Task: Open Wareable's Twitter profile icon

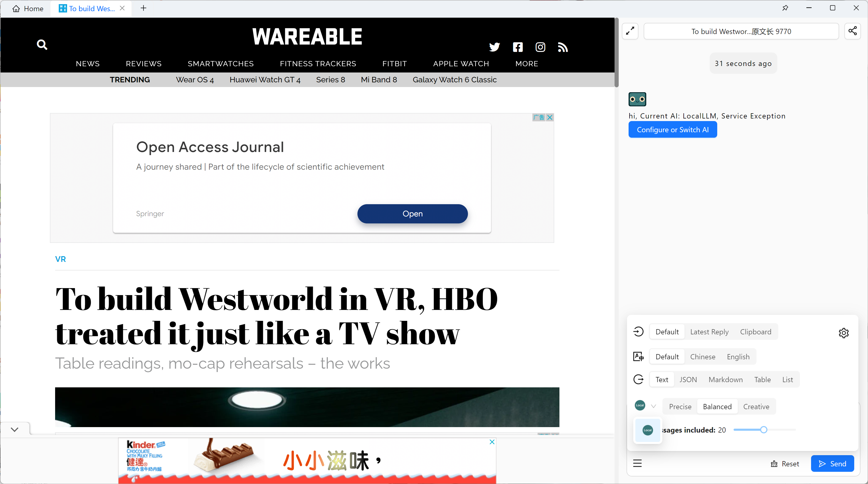Action: click(494, 47)
